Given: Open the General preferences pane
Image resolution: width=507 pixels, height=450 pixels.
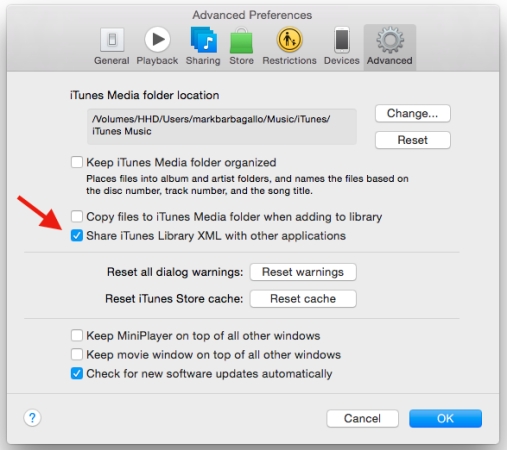Looking at the screenshot, I should coord(112,47).
